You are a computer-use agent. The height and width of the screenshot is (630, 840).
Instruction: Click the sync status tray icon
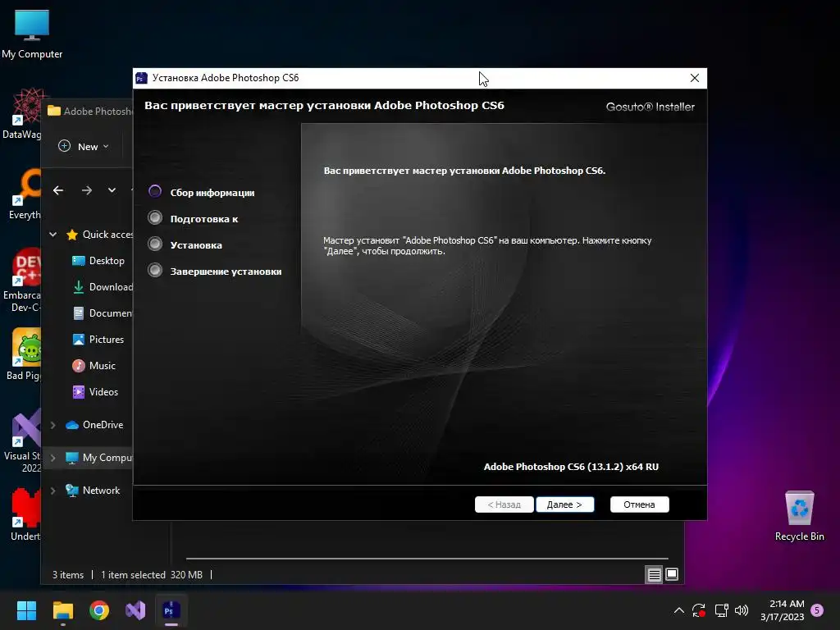click(x=699, y=610)
